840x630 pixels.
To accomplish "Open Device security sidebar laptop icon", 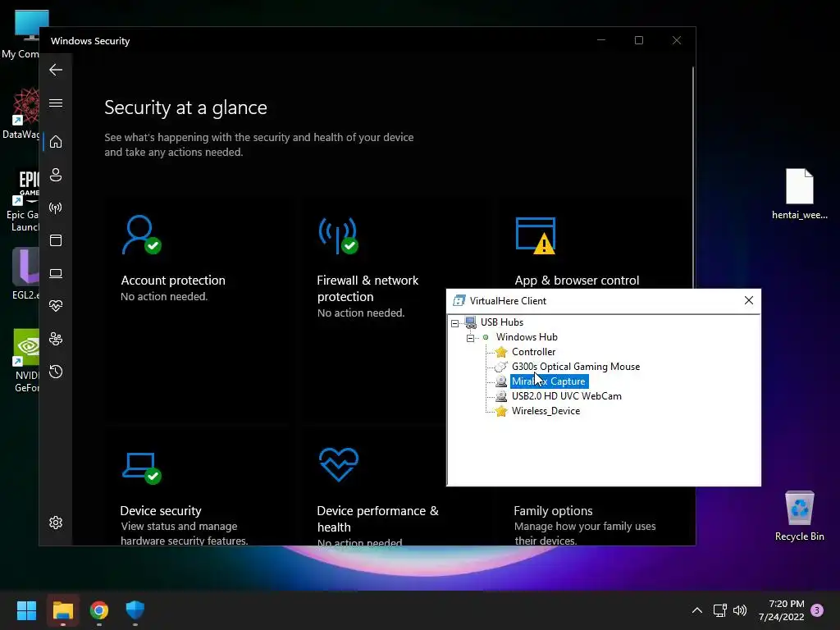I will click(56, 274).
